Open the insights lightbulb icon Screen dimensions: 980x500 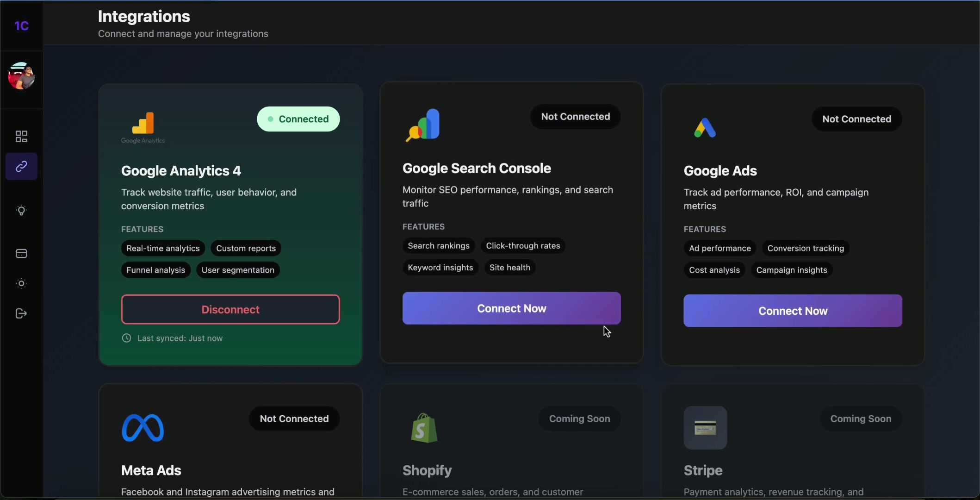coord(21,211)
